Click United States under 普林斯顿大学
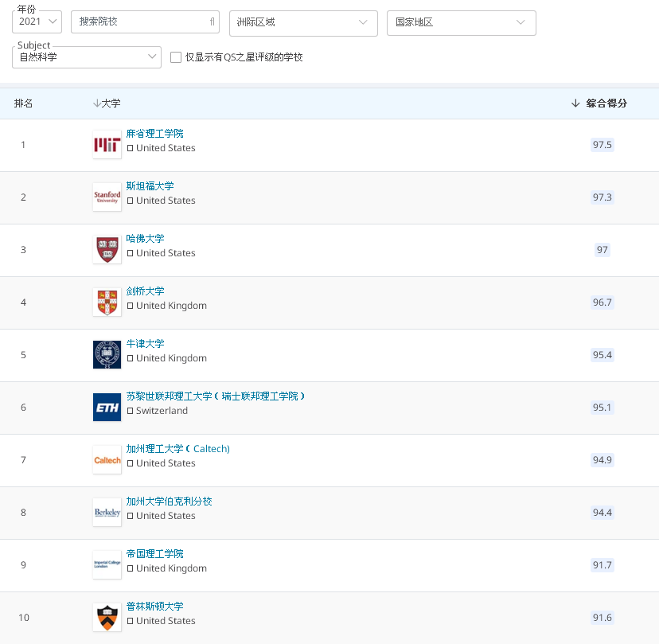 pos(166,621)
